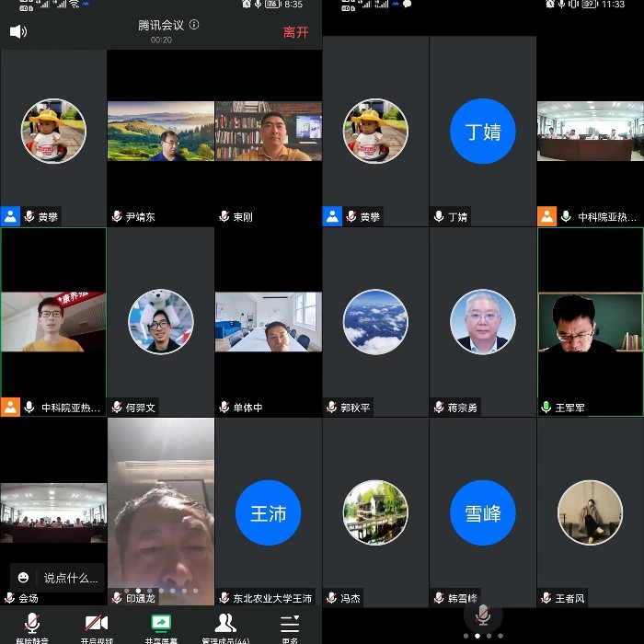The width and height of the screenshot is (644, 644).
Task: Select 蒋宗勇's portrait avatar
Action: point(483,322)
